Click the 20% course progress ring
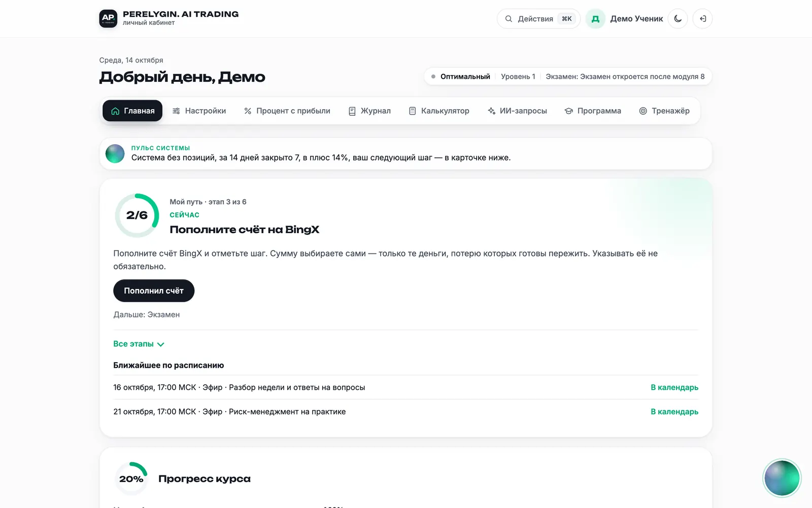The height and width of the screenshot is (508, 812). pos(131,479)
